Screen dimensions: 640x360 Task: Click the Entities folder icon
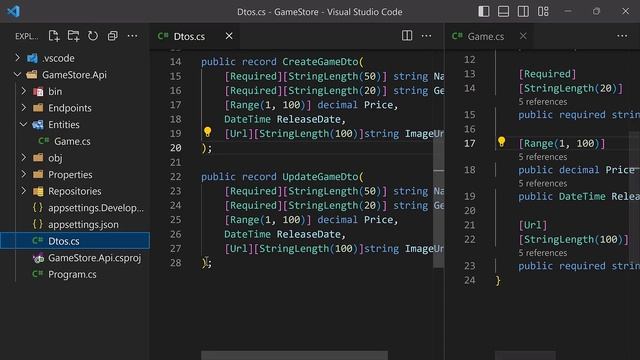(38, 124)
